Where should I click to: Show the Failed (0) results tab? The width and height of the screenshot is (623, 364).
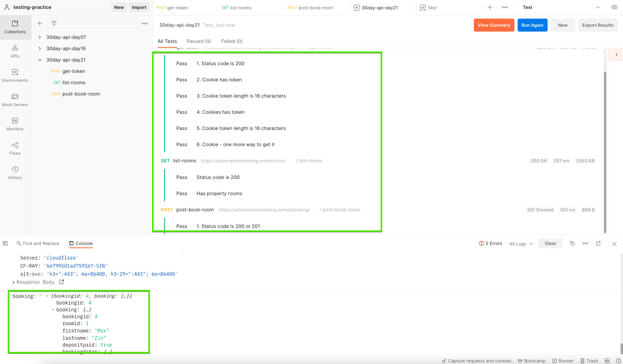[232, 41]
